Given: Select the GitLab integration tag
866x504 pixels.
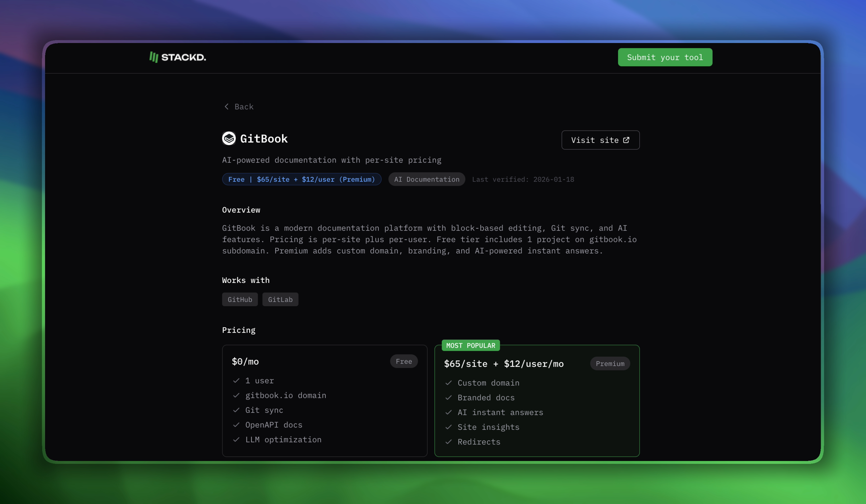Looking at the screenshot, I should pos(280,299).
